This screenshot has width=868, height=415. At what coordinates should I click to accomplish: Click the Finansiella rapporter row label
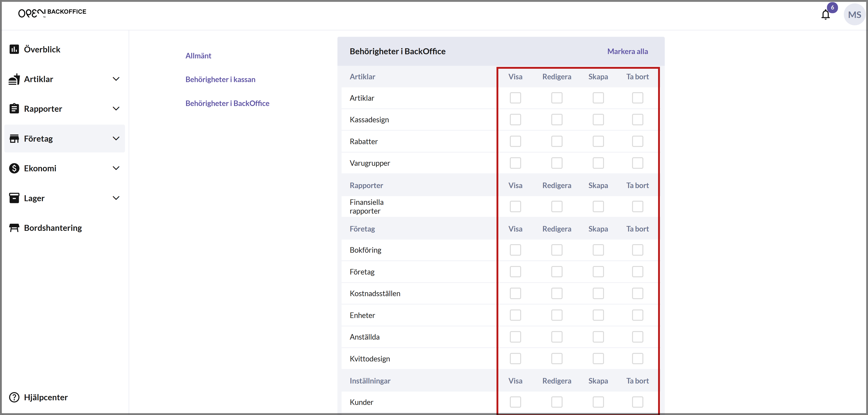pyautogui.click(x=367, y=207)
